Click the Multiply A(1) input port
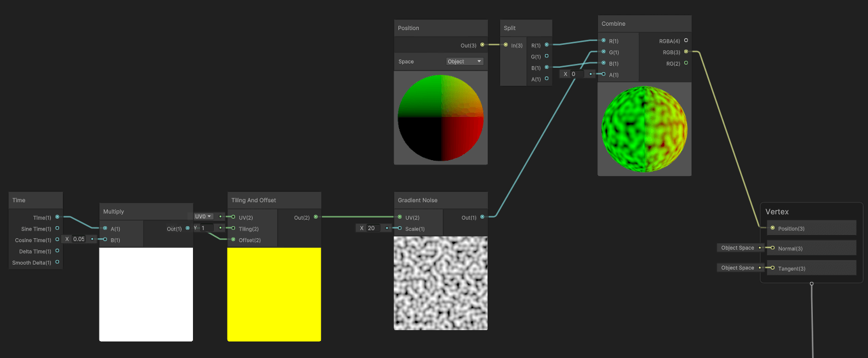This screenshot has width=868, height=358. [x=105, y=228]
